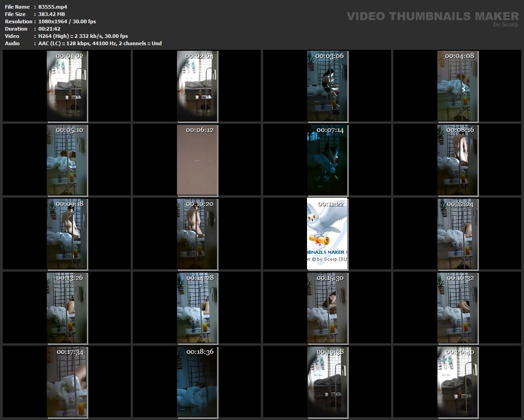Click the 00:16:32 timestamp label
Screen dimensions: 524x420
click(460, 278)
